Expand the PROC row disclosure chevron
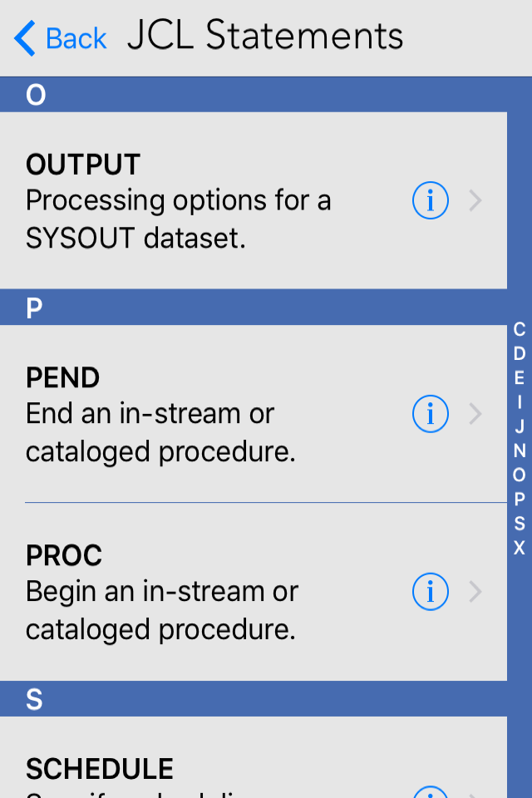 (x=475, y=592)
